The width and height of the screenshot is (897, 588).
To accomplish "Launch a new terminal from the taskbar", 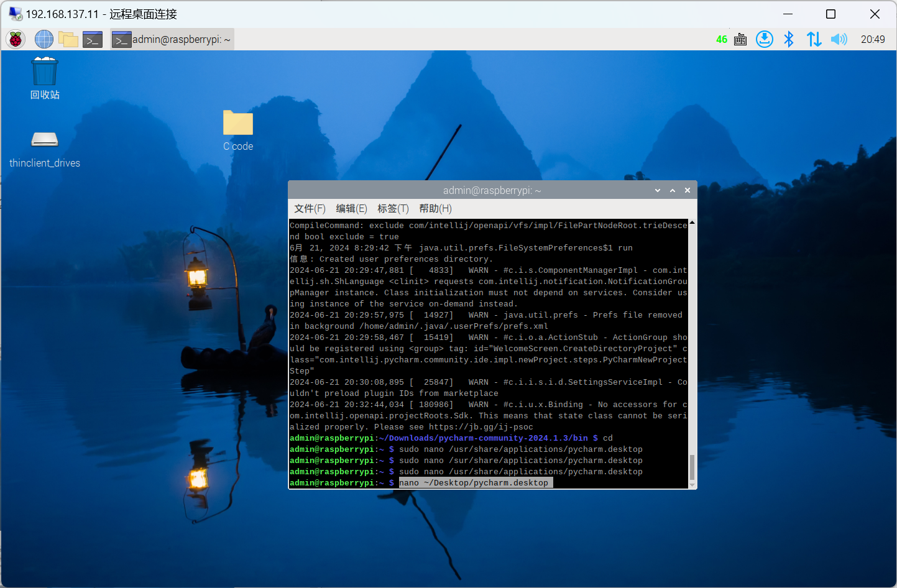I will coord(93,39).
